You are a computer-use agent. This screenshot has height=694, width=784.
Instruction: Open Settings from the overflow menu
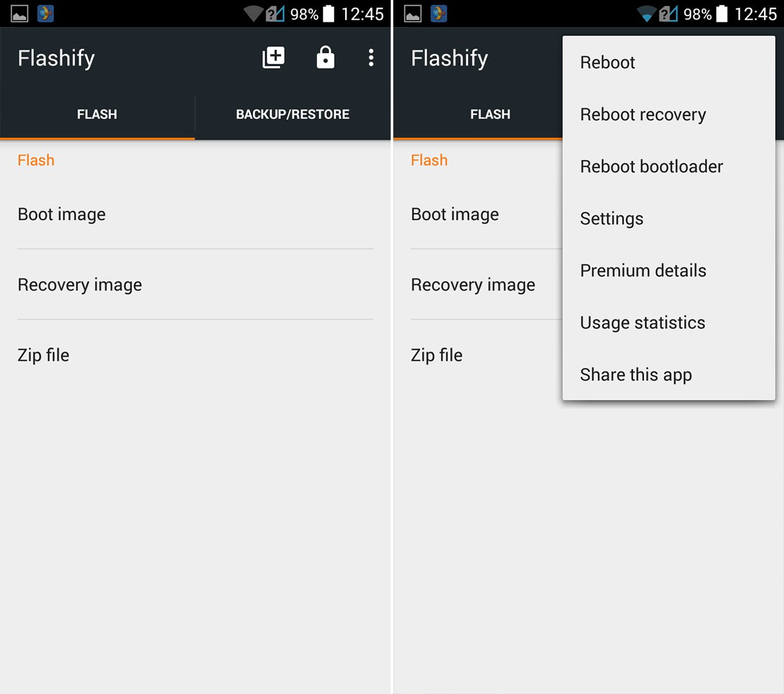pos(669,218)
